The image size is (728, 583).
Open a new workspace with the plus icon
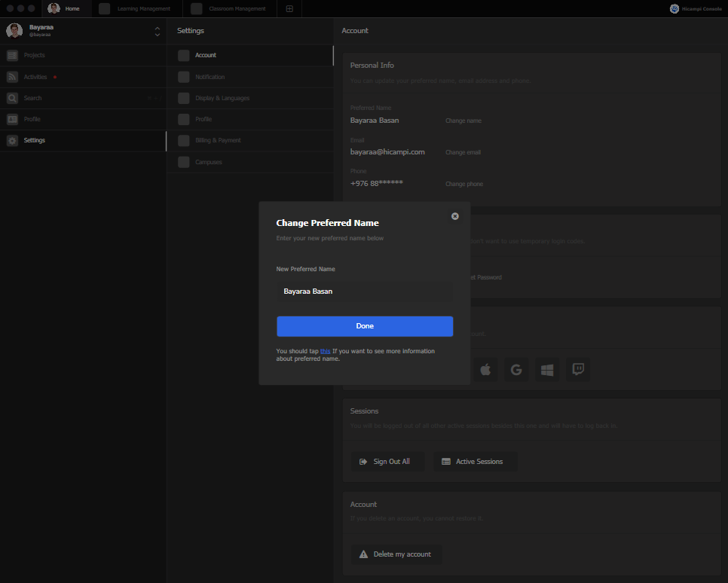pyautogui.click(x=289, y=9)
